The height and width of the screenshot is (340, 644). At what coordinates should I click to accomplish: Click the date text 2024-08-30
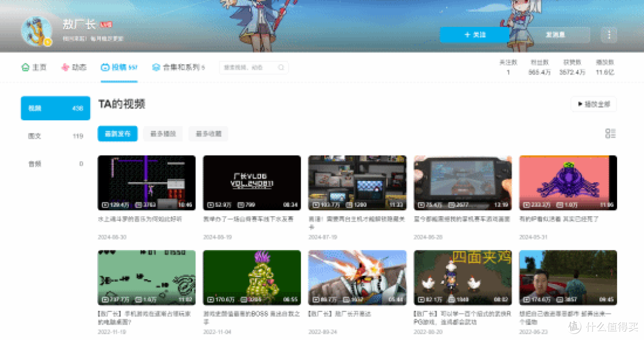[x=112, y=238]
